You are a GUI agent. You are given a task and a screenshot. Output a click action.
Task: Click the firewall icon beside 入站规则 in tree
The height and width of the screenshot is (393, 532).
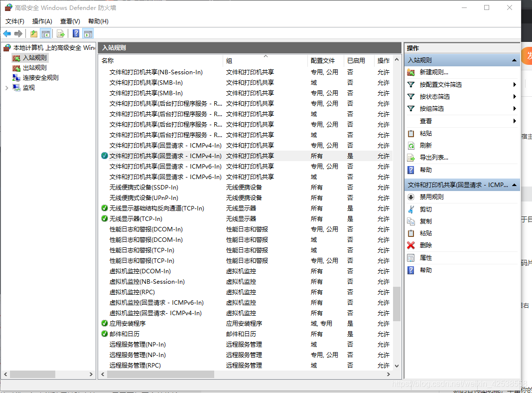coord(16,58)
